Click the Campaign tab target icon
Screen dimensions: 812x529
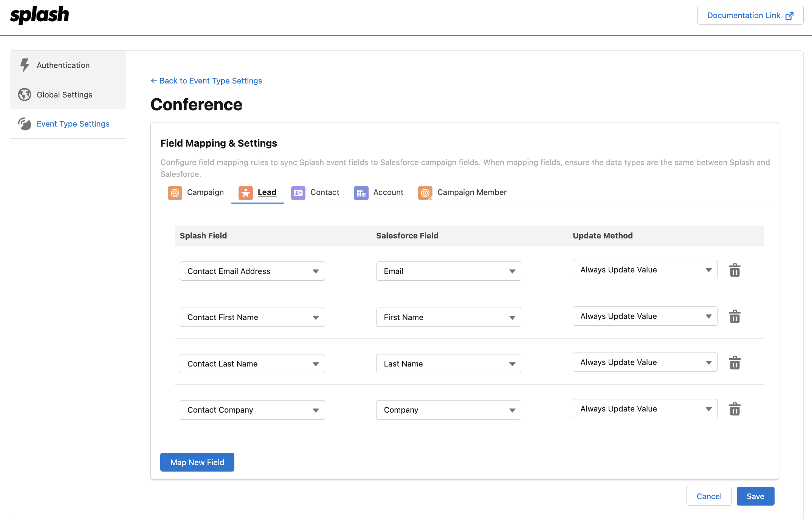tap(175, 193)
